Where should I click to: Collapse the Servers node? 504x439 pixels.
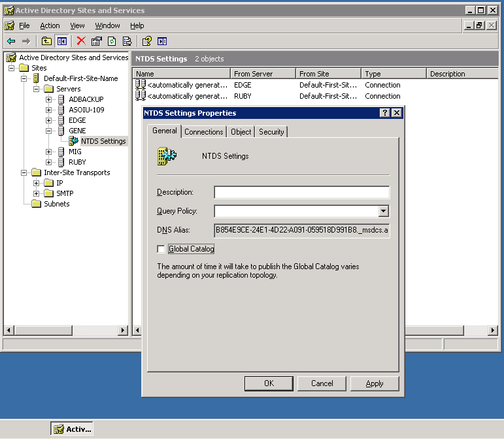pos(37,89)
